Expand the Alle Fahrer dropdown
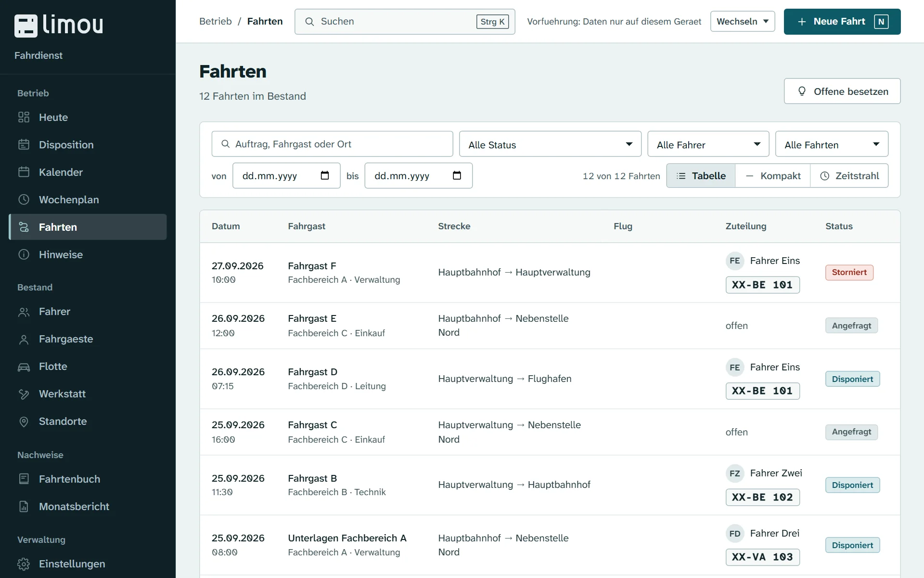Screen dimensions: 924x578 [x=708, y=144]
